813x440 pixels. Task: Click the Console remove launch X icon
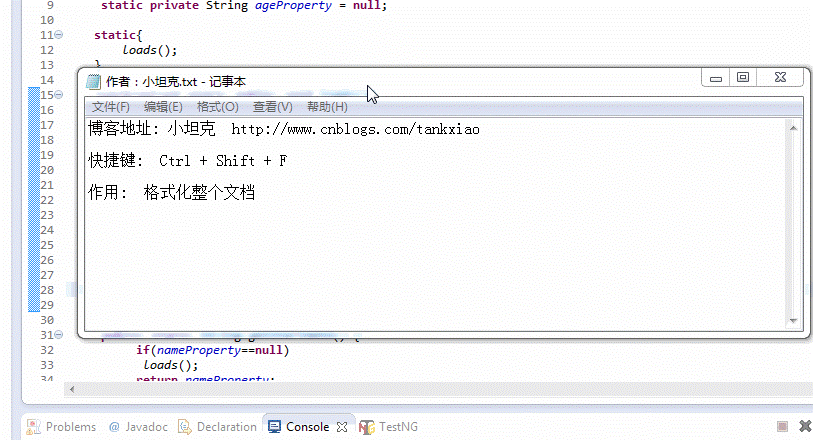coord(805,426)
